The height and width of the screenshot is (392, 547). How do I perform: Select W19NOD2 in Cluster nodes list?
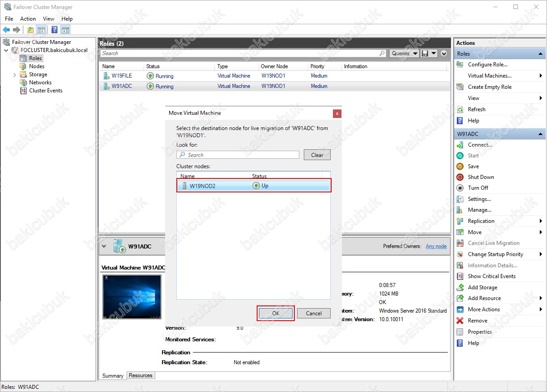tap(254, 186)
